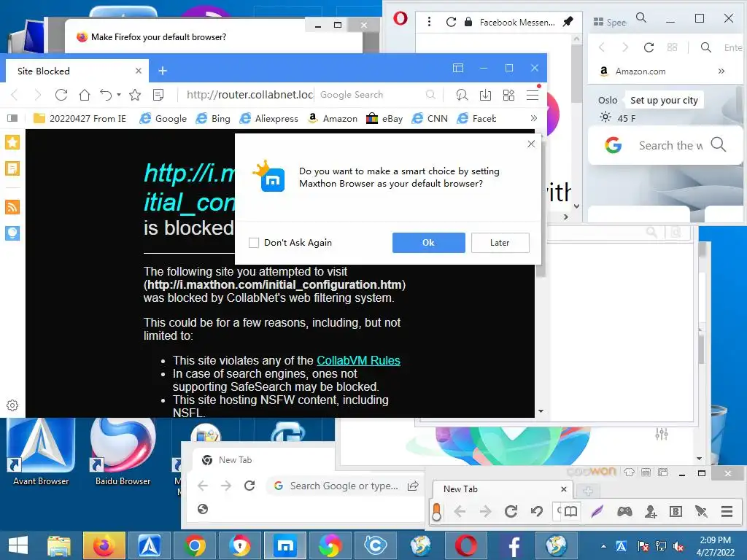This screenshot has height=560, width=747.
Task: Click the scroll down arrow in Opera's Messenger panel
Action: click(x=576, y=206)
